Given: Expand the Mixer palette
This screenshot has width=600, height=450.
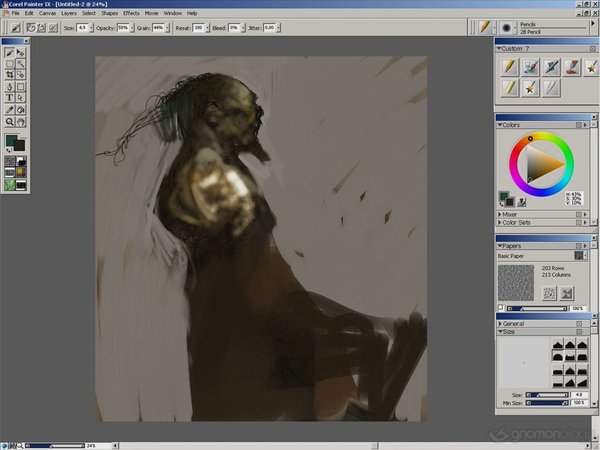Looking at the screenshot, I should tap(500, 214).
